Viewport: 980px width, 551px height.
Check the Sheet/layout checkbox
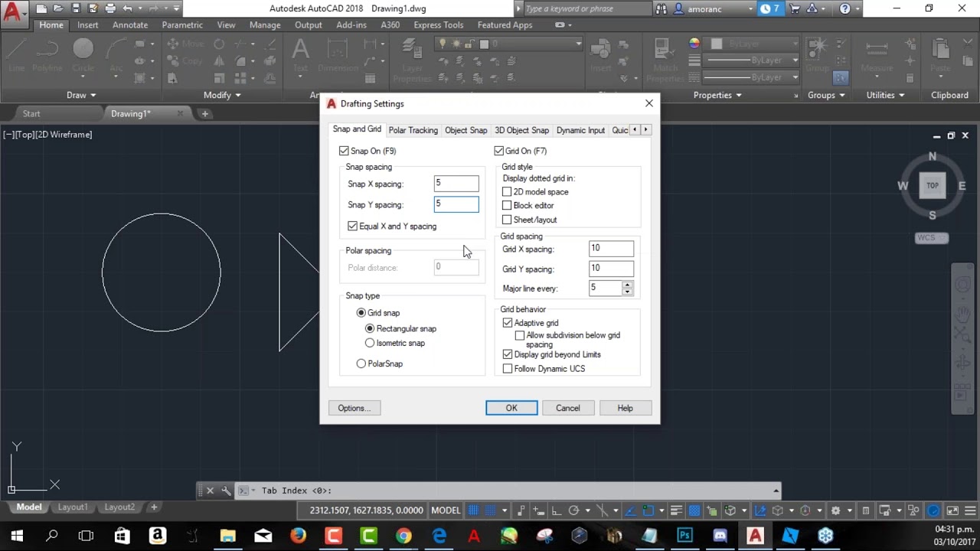[507, 220]
